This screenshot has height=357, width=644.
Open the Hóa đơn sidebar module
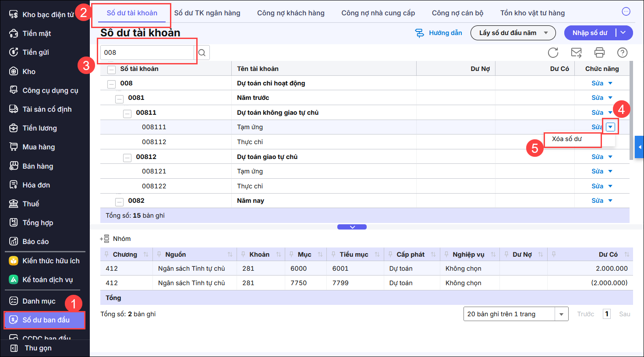[x=36, y=185]
